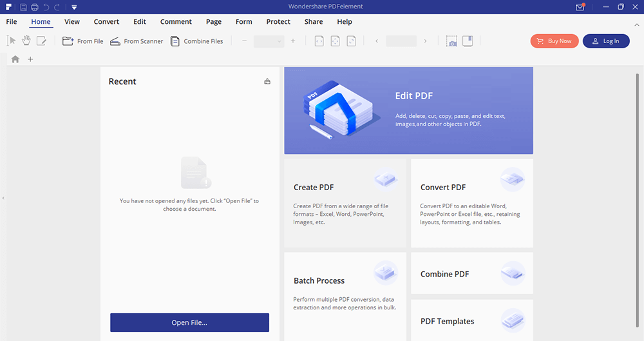Click the Buy Now button
This screenshot has height=341, width=644.
pyautogui.click(x=554, y=41)
